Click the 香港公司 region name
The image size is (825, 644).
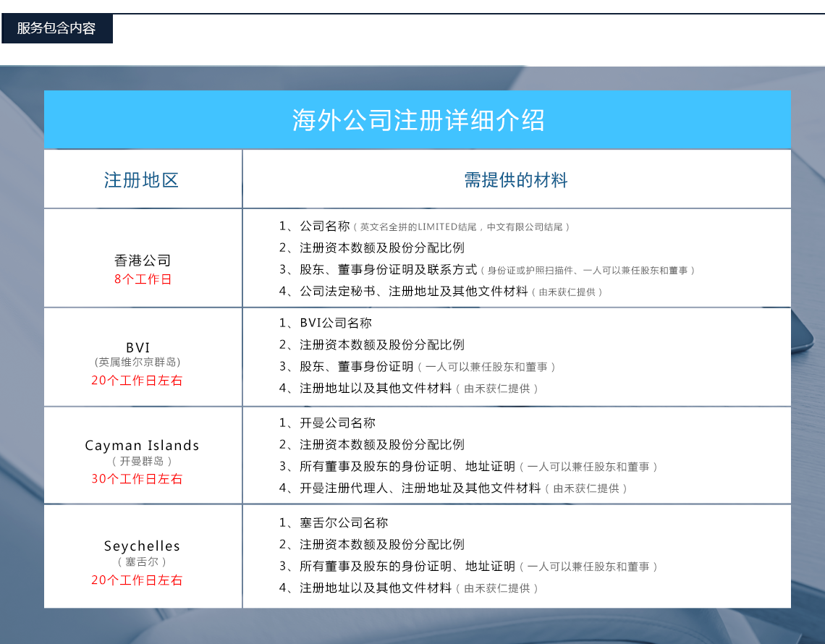click(143, 260)
